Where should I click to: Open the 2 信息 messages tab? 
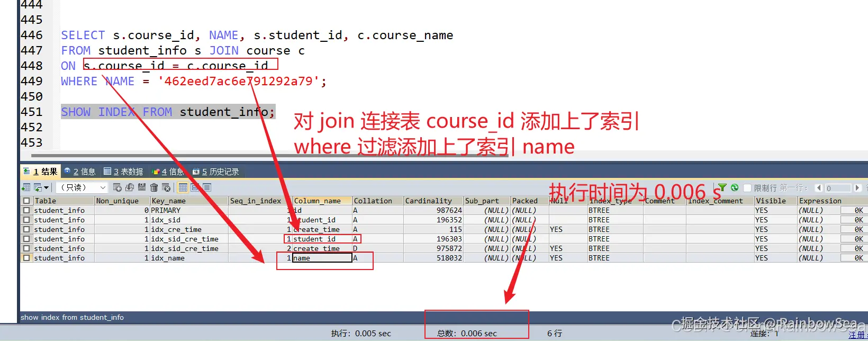pos(79,172)
